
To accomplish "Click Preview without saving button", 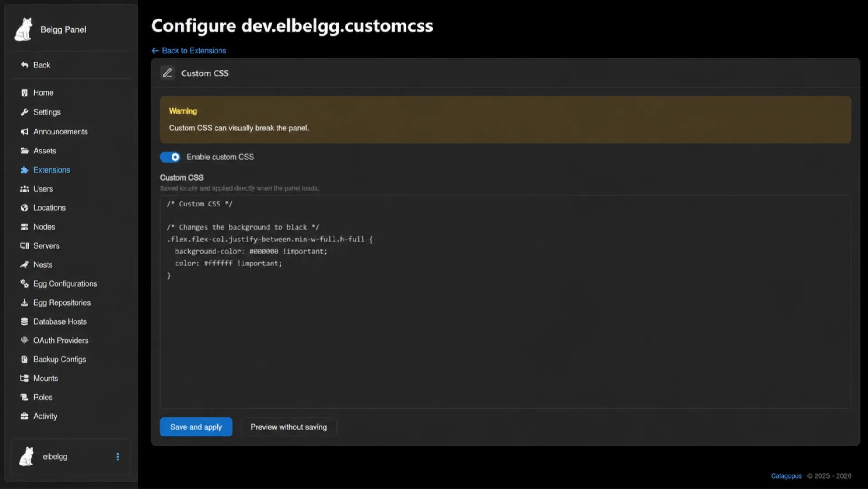I will coord(289,427).
